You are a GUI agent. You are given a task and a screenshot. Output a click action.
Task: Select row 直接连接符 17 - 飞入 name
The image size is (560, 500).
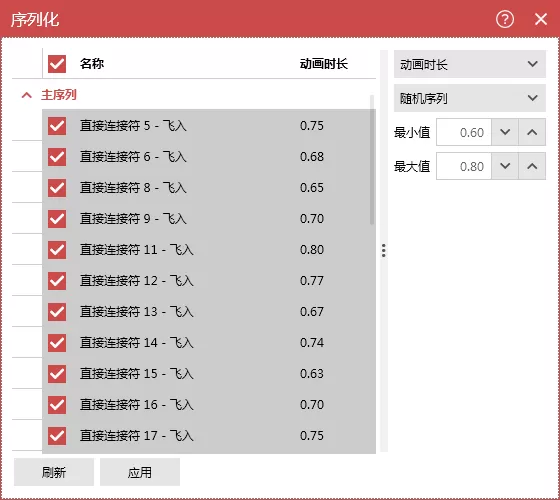(137, 436)
